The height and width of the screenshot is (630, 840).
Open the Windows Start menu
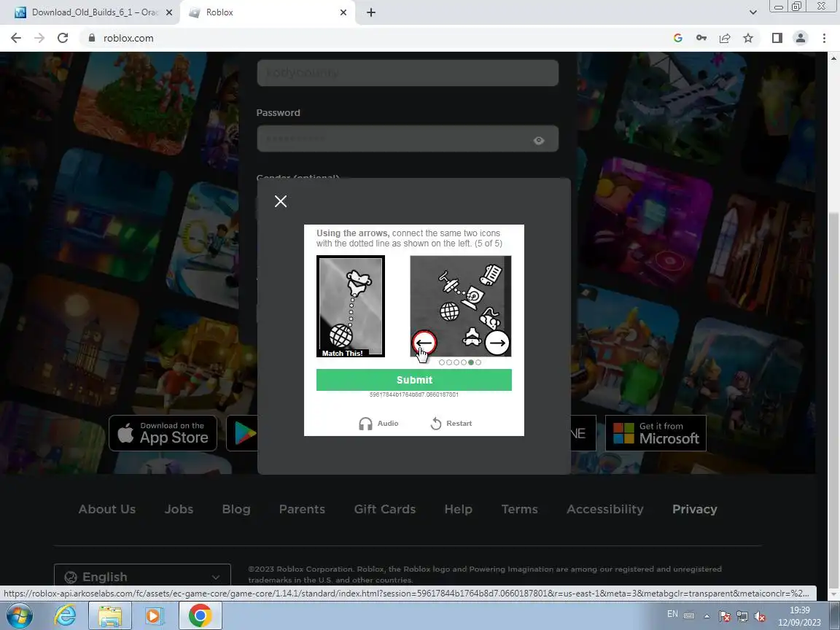(x=19, y=615)
